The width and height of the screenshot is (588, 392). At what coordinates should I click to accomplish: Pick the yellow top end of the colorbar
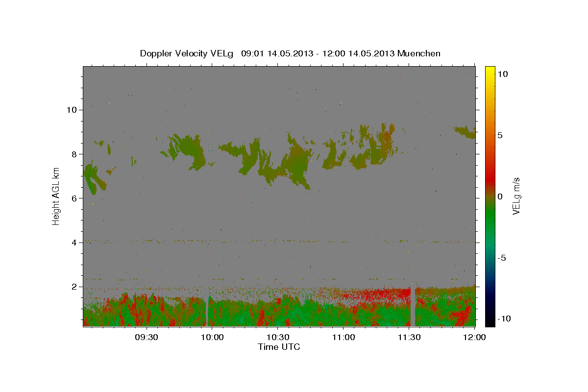click(x=490, y=71)
